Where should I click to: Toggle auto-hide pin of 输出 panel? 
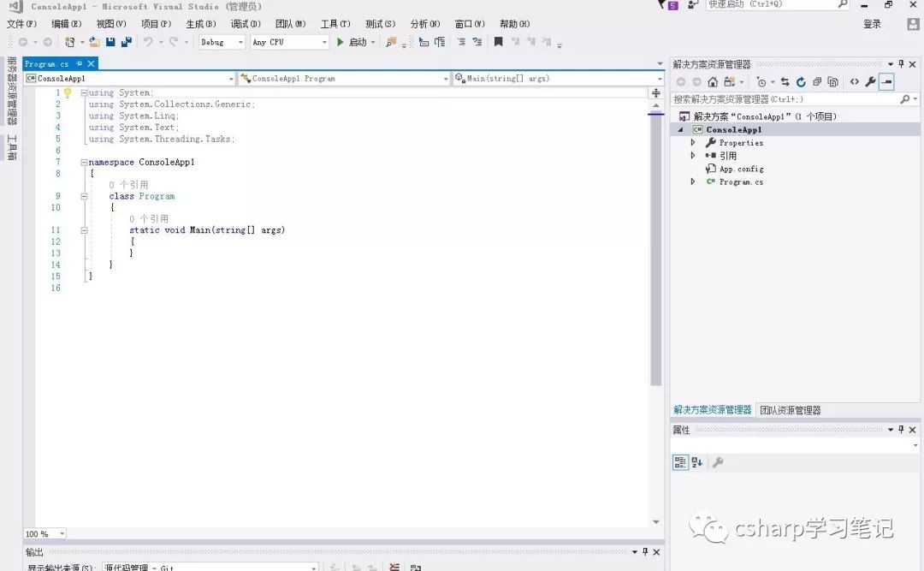pos(645,551)
